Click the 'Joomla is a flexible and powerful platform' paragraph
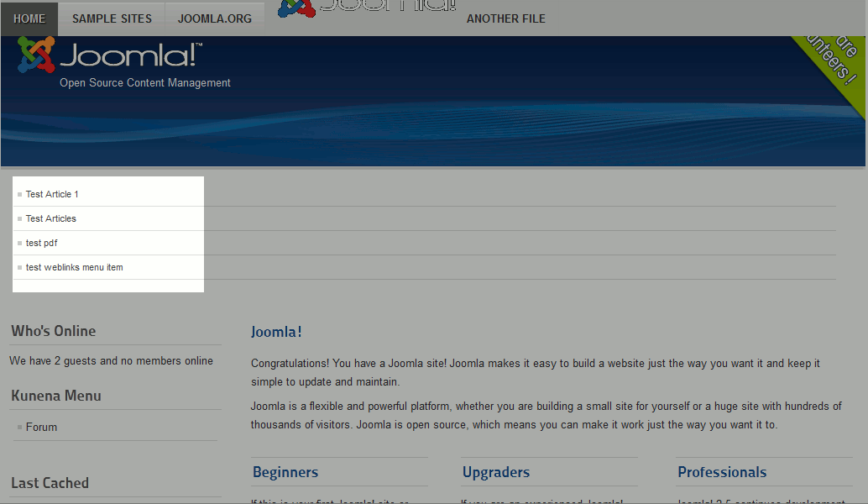The image size is (868, 504). 546,416
